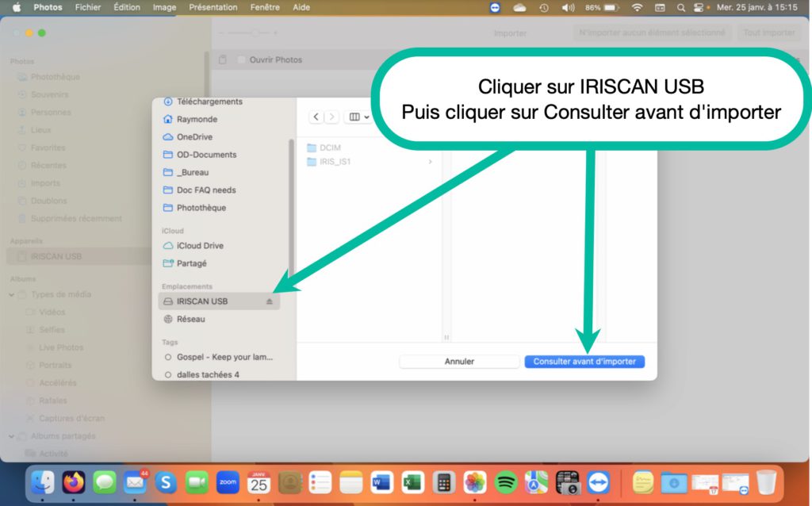Open the Trash in the Dock
The image size is (812, 506).
766,481
